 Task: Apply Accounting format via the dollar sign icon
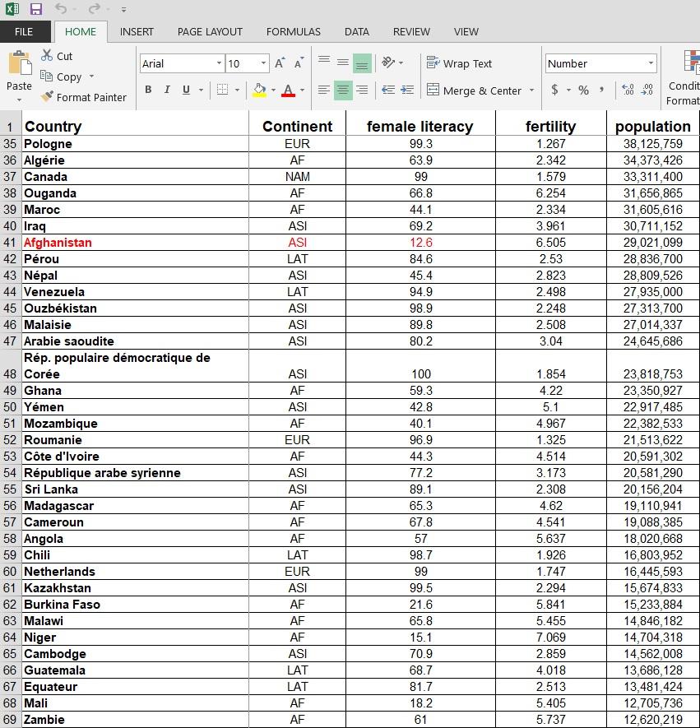[556, 90]
